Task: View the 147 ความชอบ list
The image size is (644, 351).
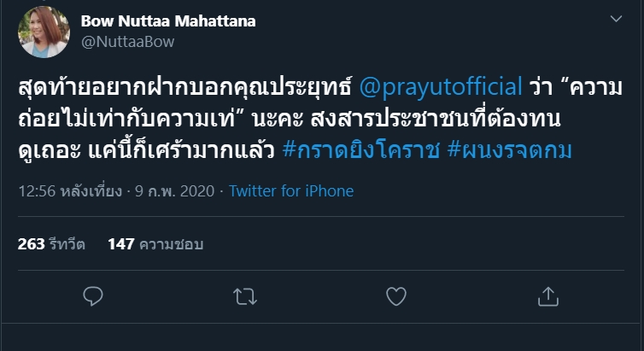Action: 155,244
